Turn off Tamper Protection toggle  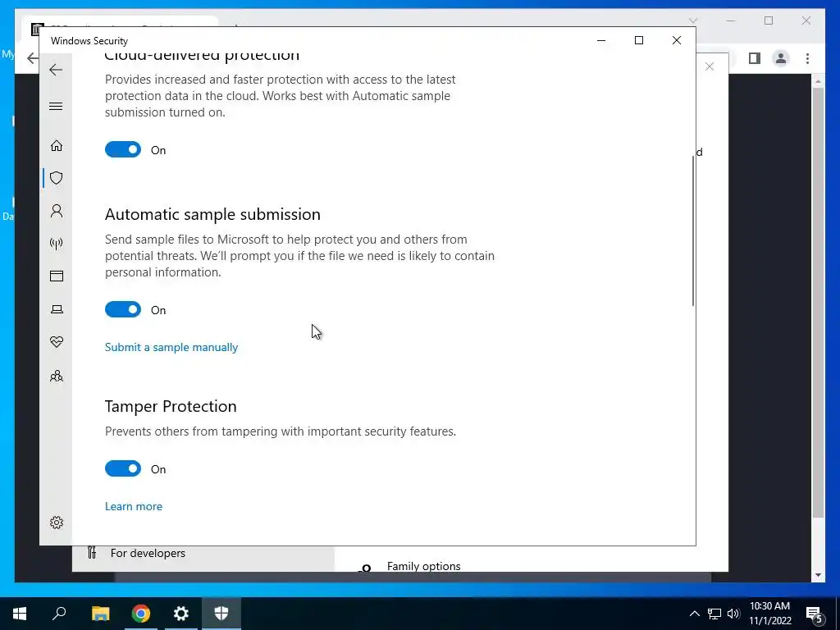coord(123,468)
